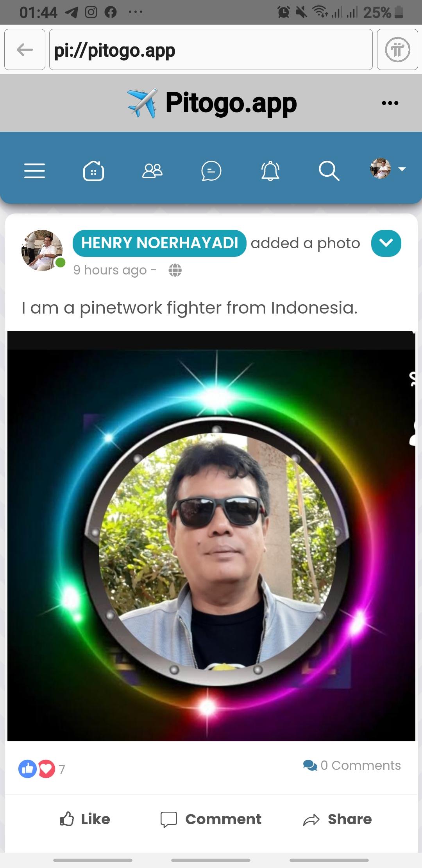Open the friends people icon

(x=152, y=171)
